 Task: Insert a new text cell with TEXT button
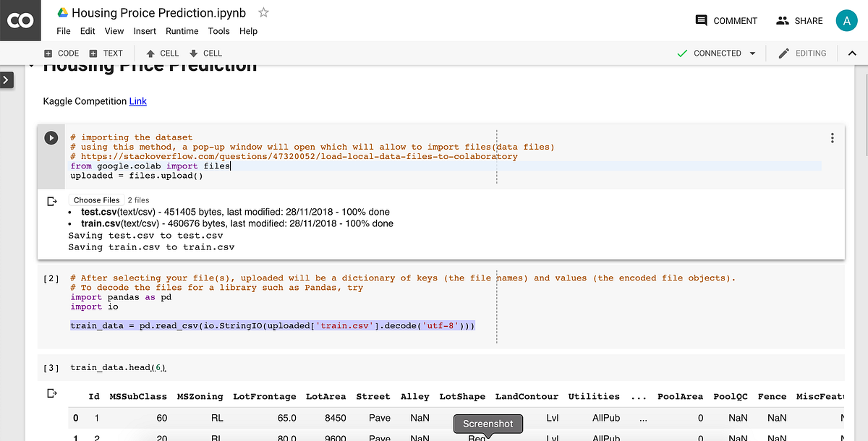[x=106, y=53]
